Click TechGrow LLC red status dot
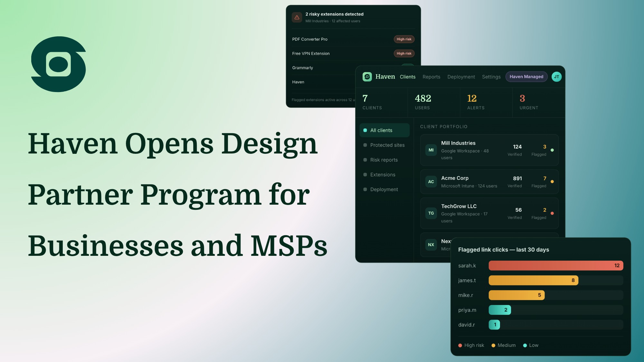This screenshot has height=362, width=644. tap(552, 213)
